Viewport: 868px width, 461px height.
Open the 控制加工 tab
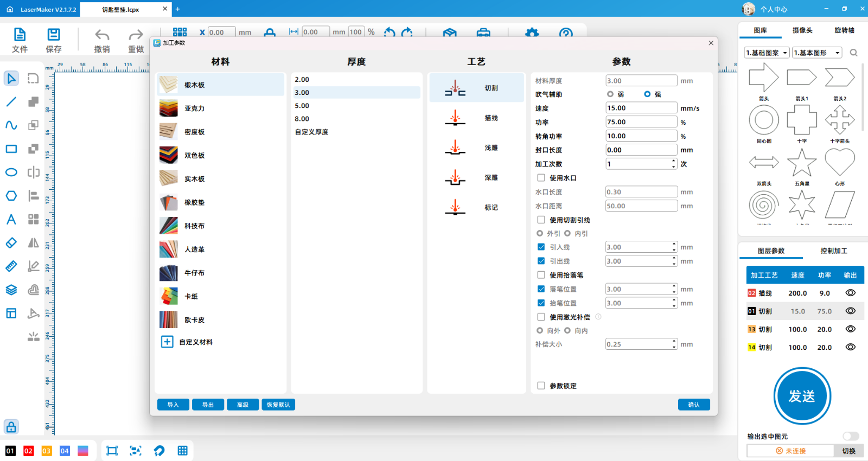tap(833, 251)
